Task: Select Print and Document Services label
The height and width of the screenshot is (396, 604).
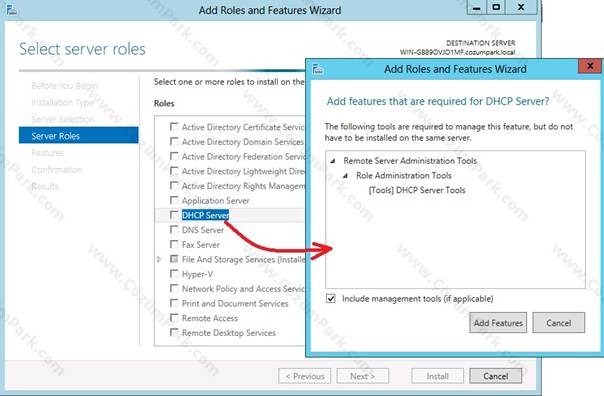Action: [235, 304]
